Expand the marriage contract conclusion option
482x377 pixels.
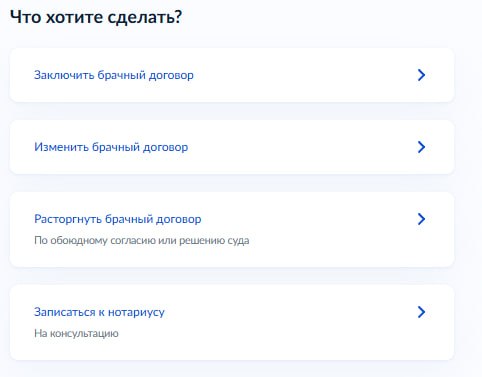click(x=232, y=75)
